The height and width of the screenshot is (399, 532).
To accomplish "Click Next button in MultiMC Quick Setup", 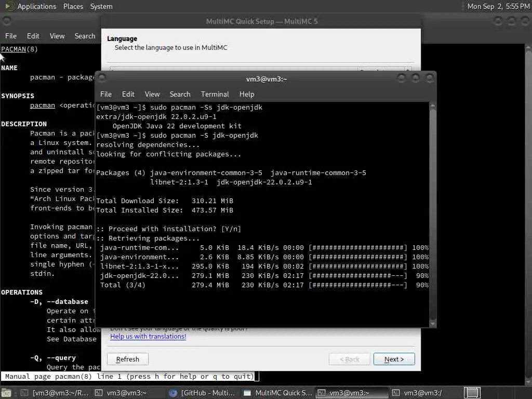I will 394,359.
